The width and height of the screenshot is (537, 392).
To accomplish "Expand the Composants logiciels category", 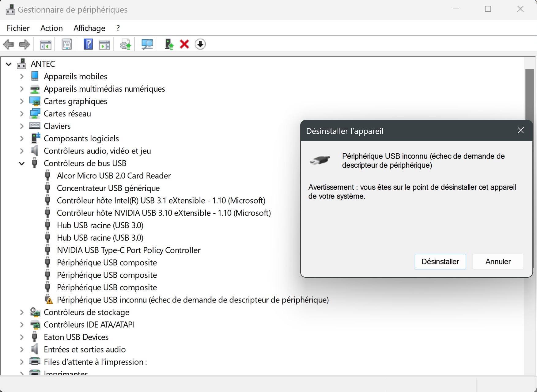I will point(22,139).
